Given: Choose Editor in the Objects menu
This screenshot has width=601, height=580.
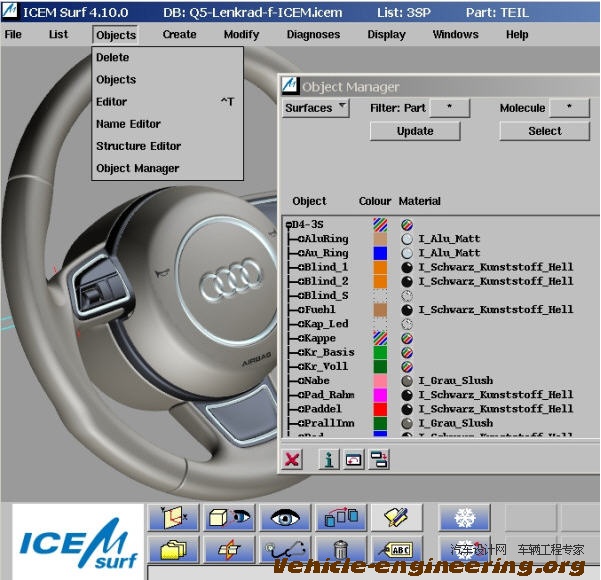Looking at the screenshot, I should (167, 102).
